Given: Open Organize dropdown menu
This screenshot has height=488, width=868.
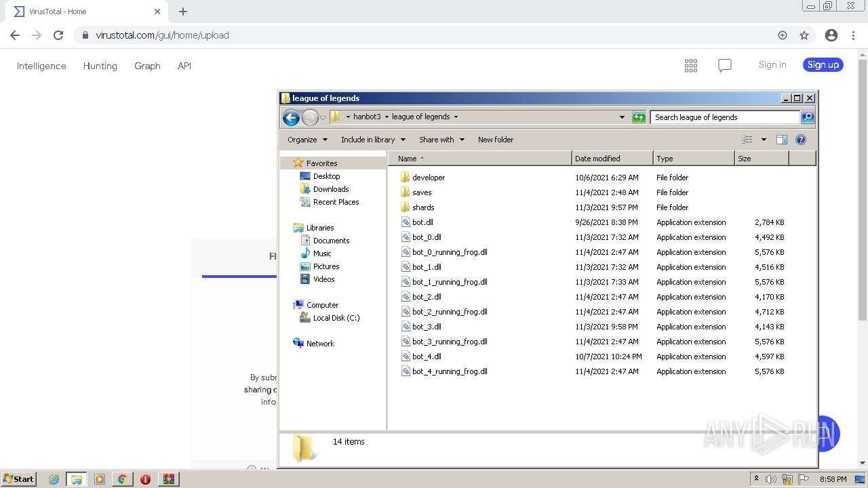Looking at the screenshot, I should [x=307, y=140].
